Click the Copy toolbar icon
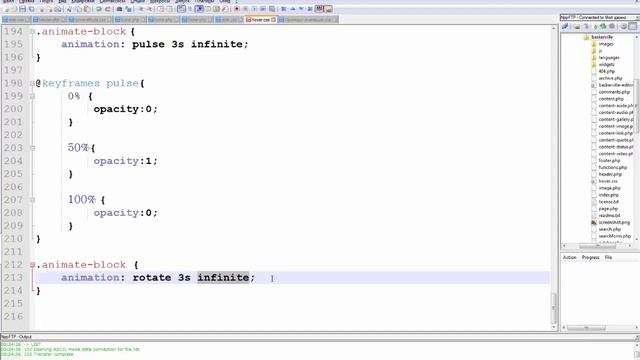The image size is (640, 360). click(78, 9)
